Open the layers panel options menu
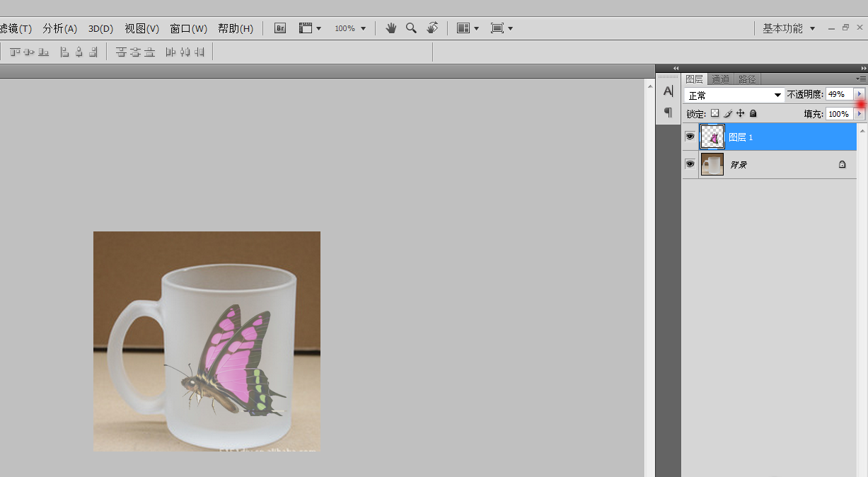868x477 pixels. pyautogui.click(x=861, y=79)
